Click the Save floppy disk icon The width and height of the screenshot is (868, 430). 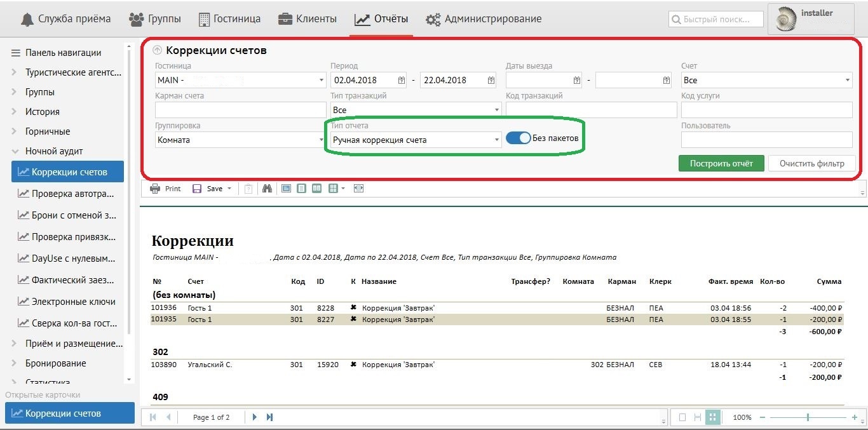(197, 189)
